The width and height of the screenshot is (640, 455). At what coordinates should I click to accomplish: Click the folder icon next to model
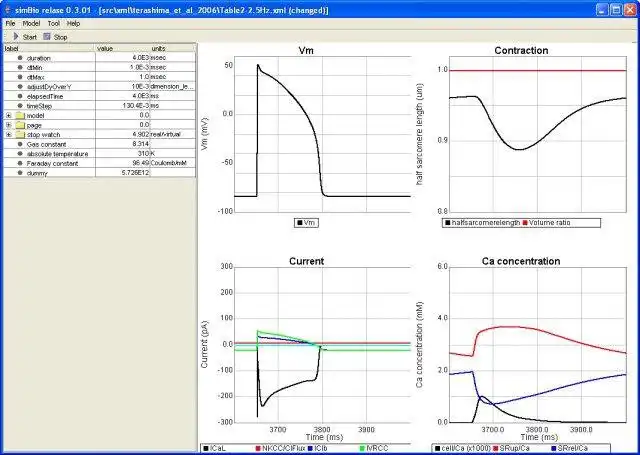pyautogui.click(x=20, y=115)
